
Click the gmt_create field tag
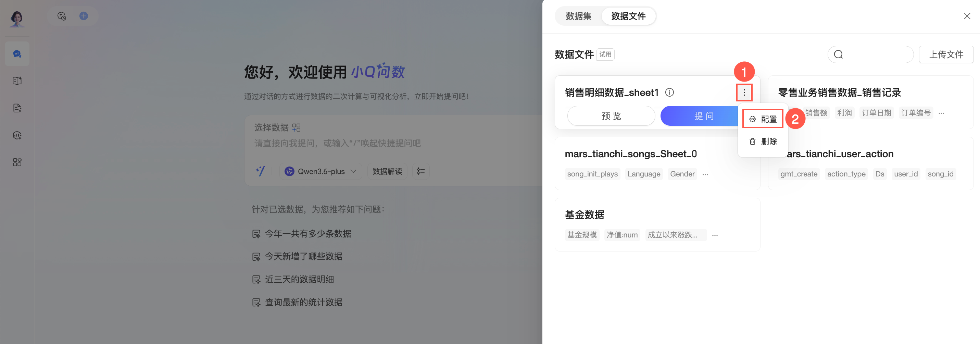point(799,174)
